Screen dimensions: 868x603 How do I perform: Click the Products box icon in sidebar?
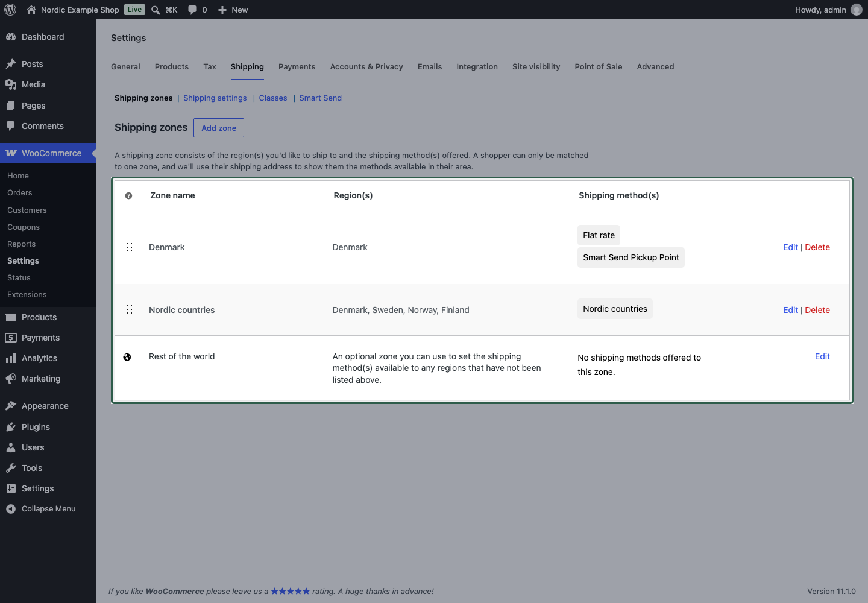(x=11, y=317)
